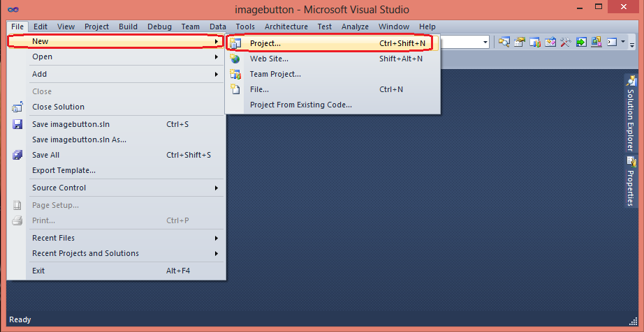Open the Project menu in menu bar
Screen dimensions: 644x332
96,27
